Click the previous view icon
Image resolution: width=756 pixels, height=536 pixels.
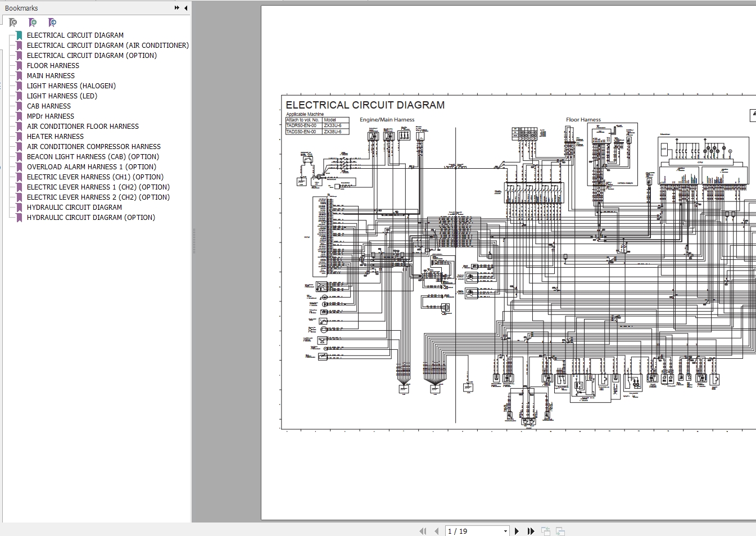click(x=545, y=531)
